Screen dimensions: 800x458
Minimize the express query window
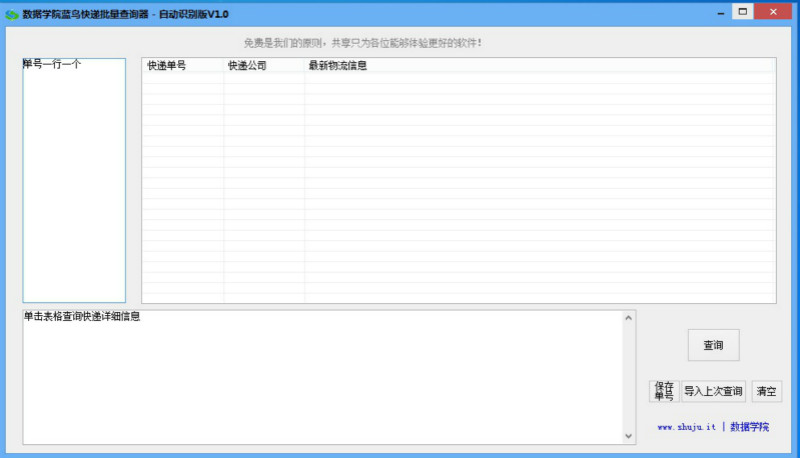point(718,12)
